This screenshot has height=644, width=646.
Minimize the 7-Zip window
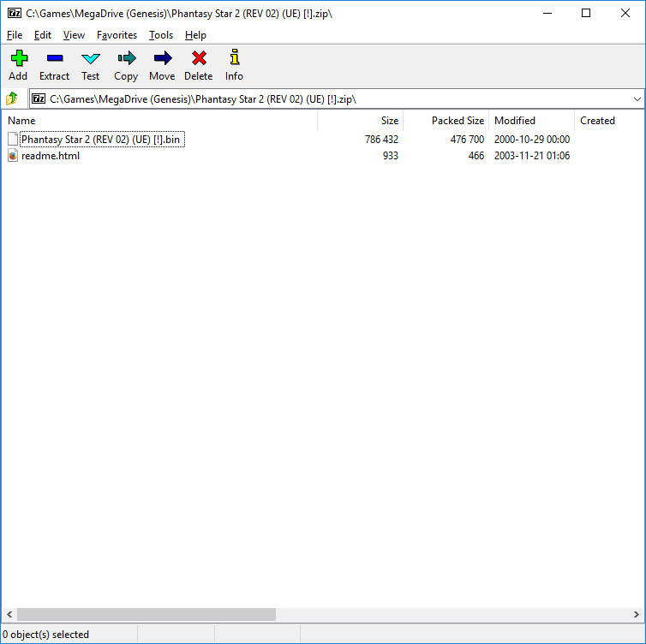click(x=547, y=13)
